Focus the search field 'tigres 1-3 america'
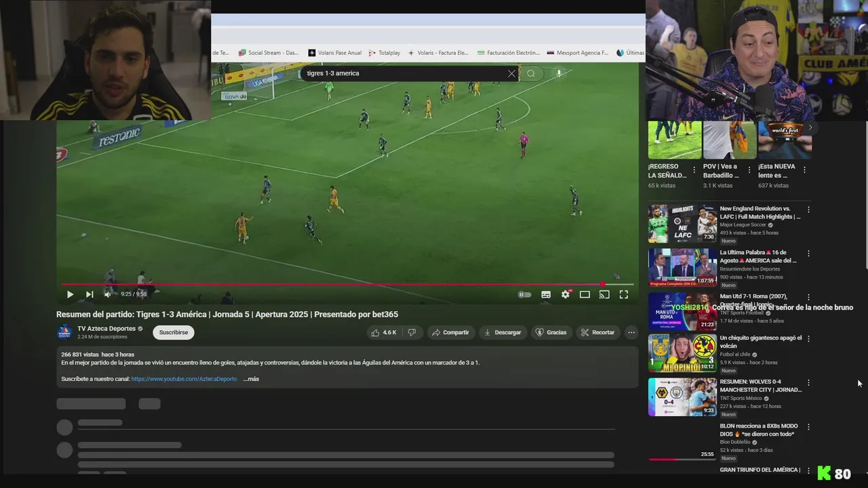This screenshot has width=868, height=488. (403, 73)
